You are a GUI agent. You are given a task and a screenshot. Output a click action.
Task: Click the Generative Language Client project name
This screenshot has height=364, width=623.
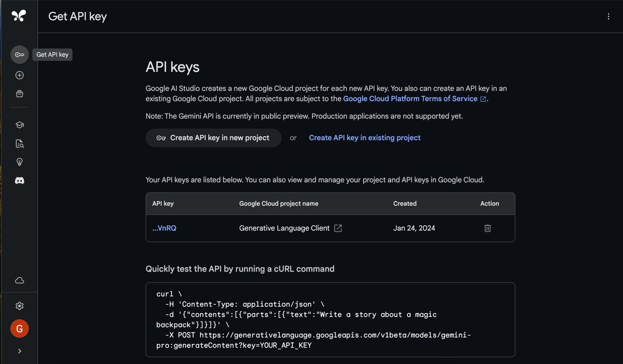pyautogui.click(x=284, y=228)
